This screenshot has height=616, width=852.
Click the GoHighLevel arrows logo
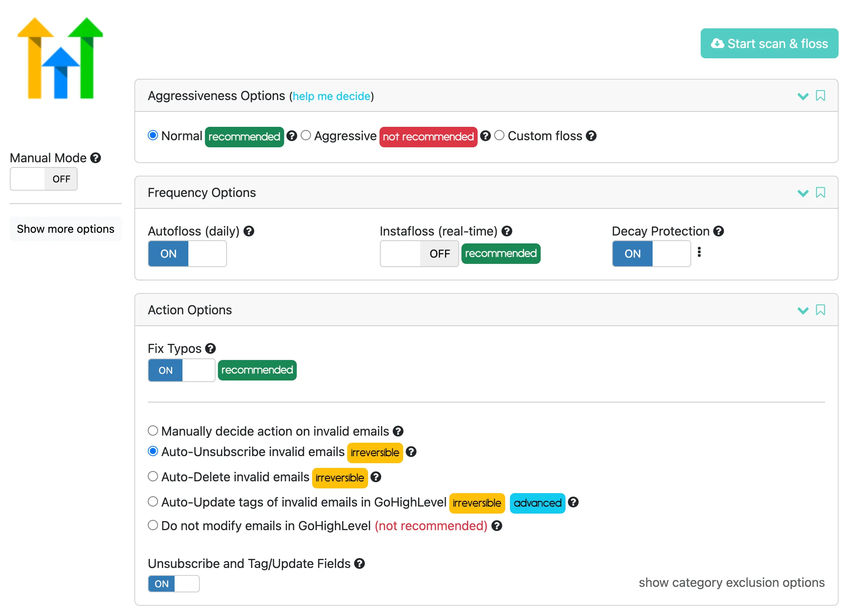(x=60, y=58)
